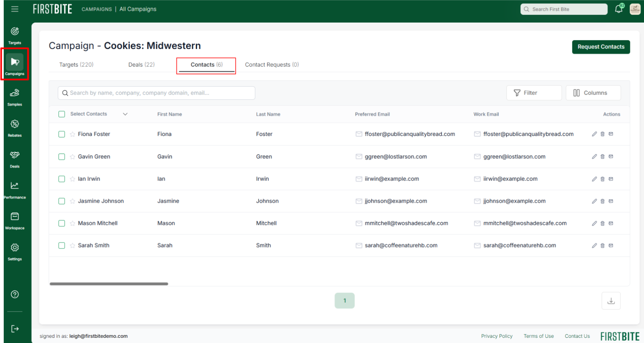Click the name Jasmine Johnson
Viewport: 644px width, 343px height.
point(101,201)
